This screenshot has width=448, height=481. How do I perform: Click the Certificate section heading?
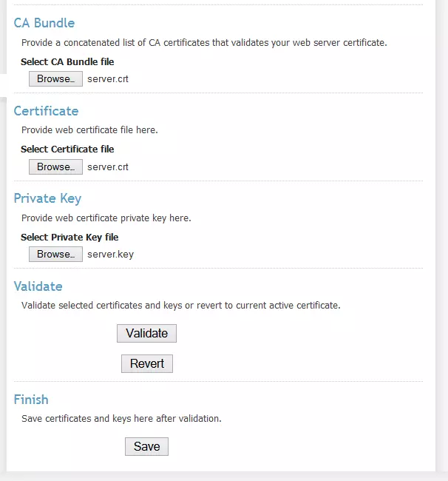click(46, 111)
